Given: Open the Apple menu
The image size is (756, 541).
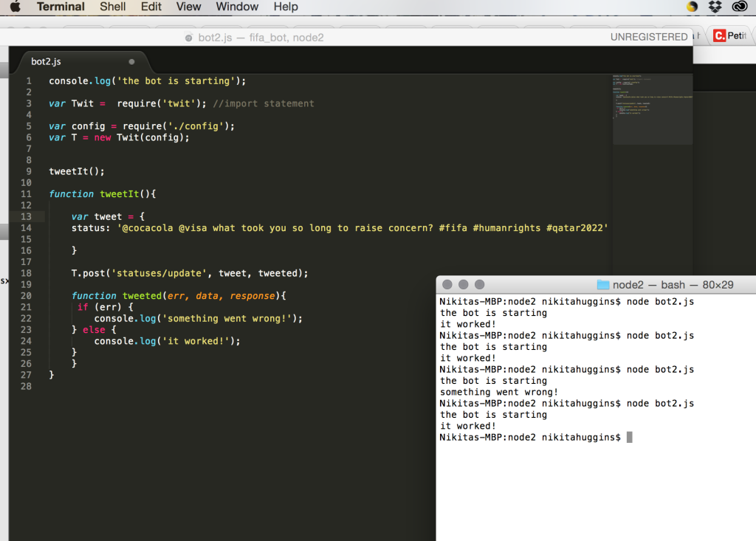Looking at the screenshot, I should click(x=16, y=6).
